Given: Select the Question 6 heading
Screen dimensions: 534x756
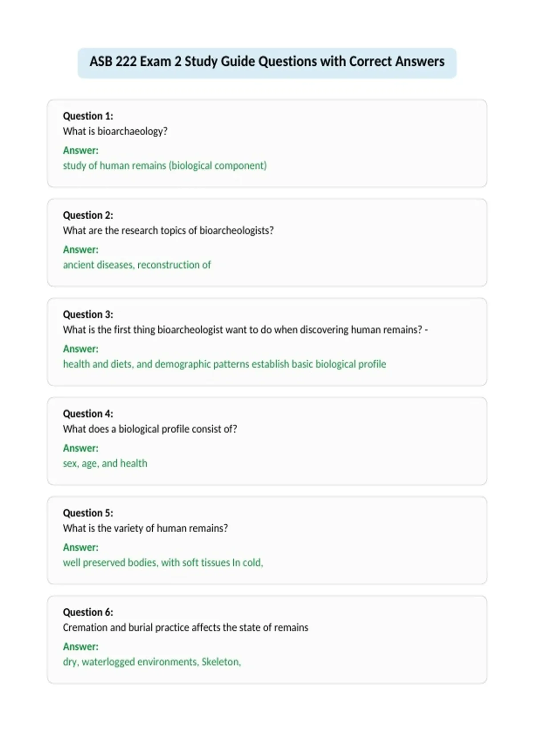Looking at the screenshot, I should [x=88, y=612].
